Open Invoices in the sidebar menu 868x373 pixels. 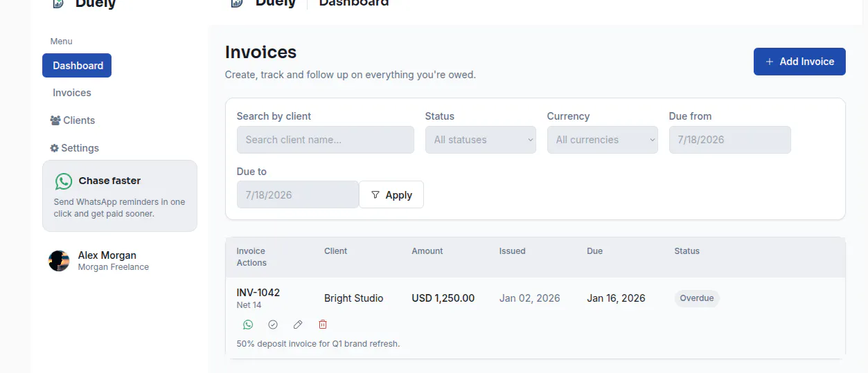pyautogui.click(x=72, y=93)
